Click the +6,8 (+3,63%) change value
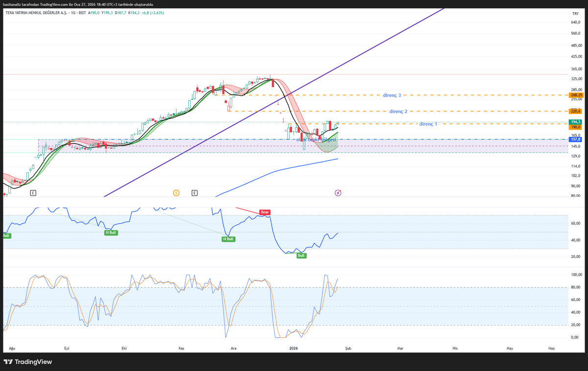This screenshot has height=371, width=588. tap(152, 13)
